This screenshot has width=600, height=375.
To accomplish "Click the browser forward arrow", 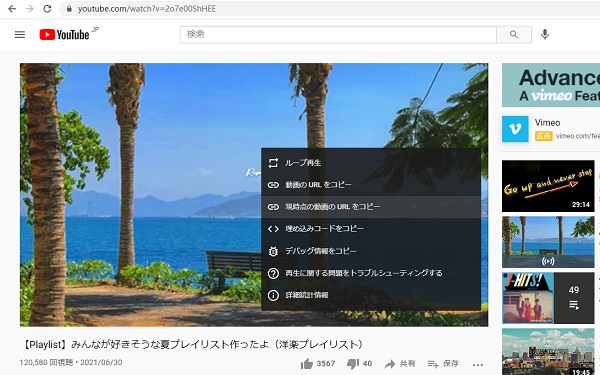I will click(29, 9).
